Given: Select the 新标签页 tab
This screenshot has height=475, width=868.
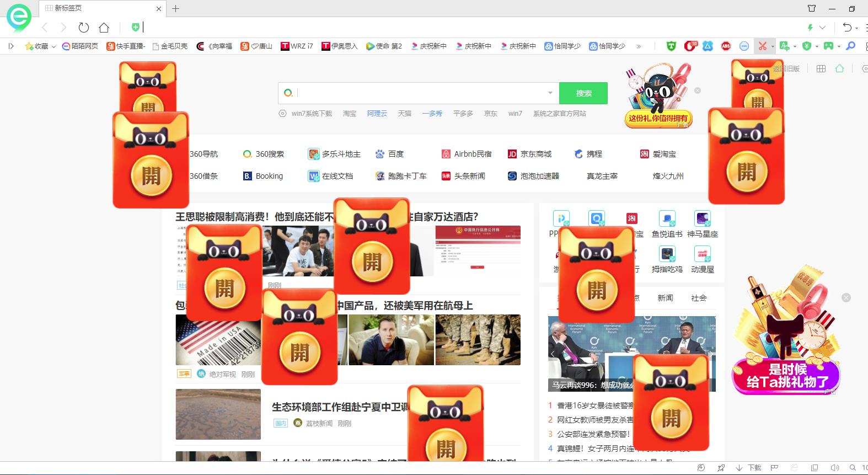Looking at the screenshot, I should (102, 8).
